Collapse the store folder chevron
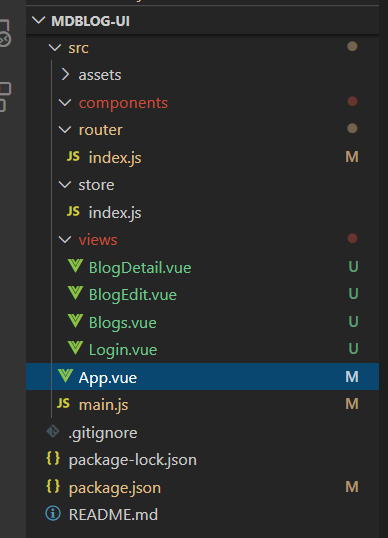Viewport: 388px width, 538px height. point(65,185)
